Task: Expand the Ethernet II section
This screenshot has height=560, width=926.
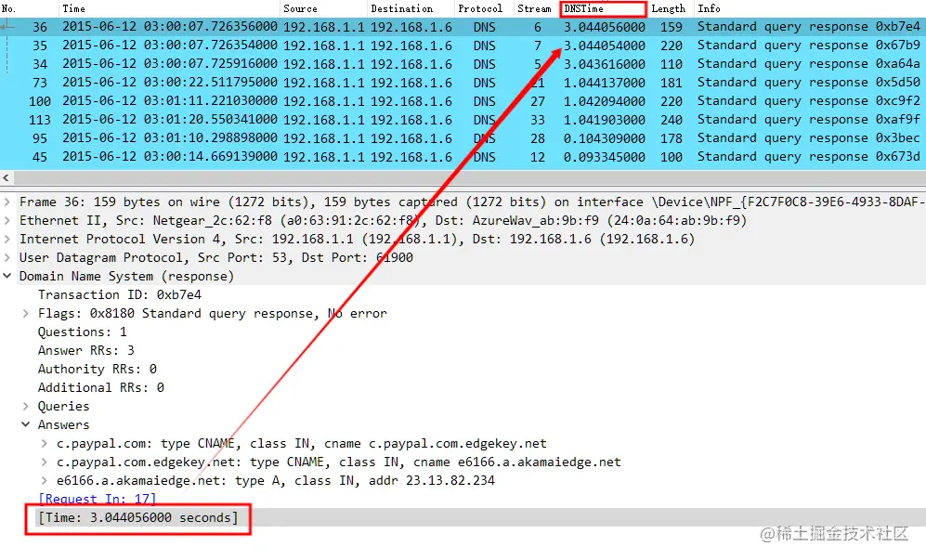Action: (7, 220)
